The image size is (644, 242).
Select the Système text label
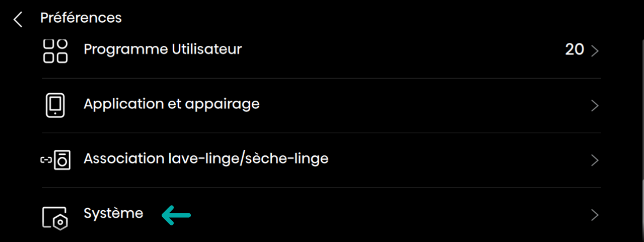pyautogui.click(x=113, y=214)
